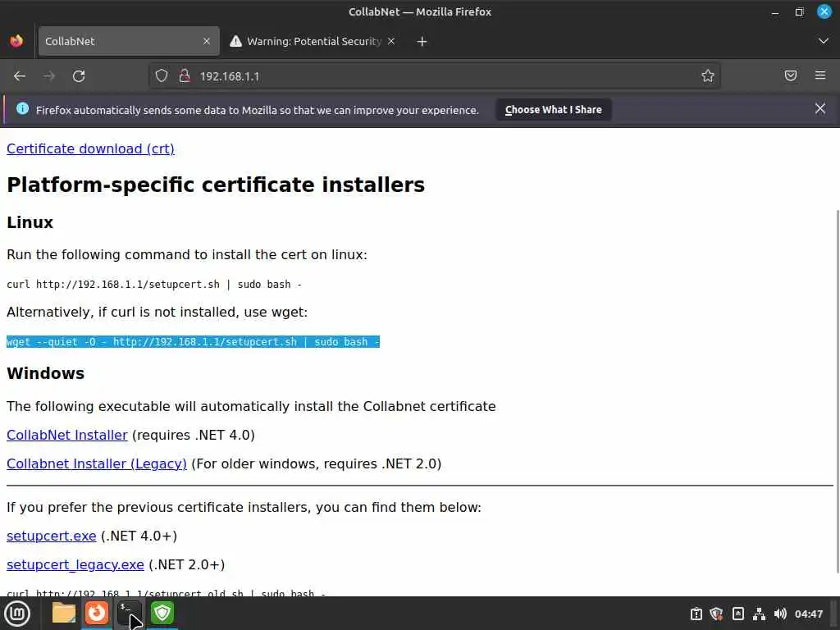This screenshot has height=630, width=840.
Task: Click the Windows heading
Action: pos(46,373)
